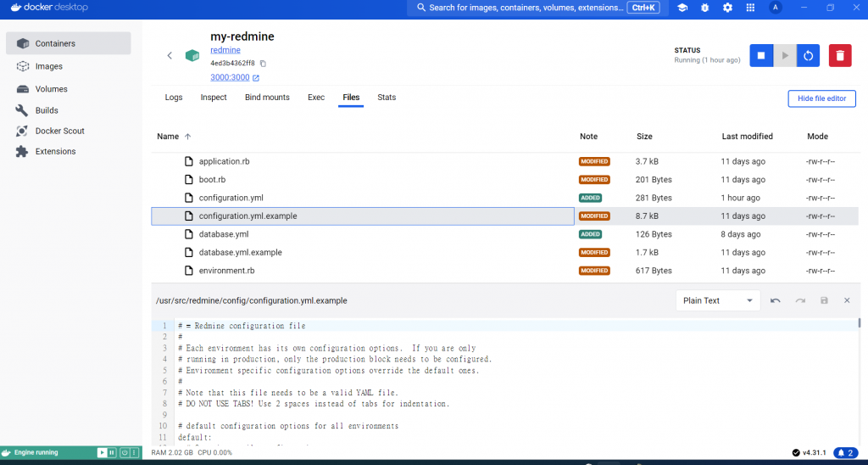Open Extensions in the sidebar
Image resolution: width=868 pixels, height=465 pixels.
click(x=68, y=151)
